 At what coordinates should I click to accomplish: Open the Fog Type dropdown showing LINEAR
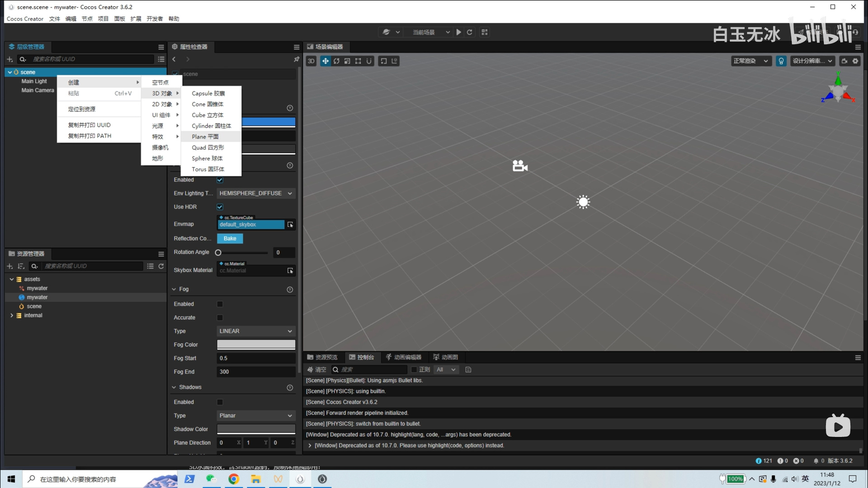[x=255, y=331]
